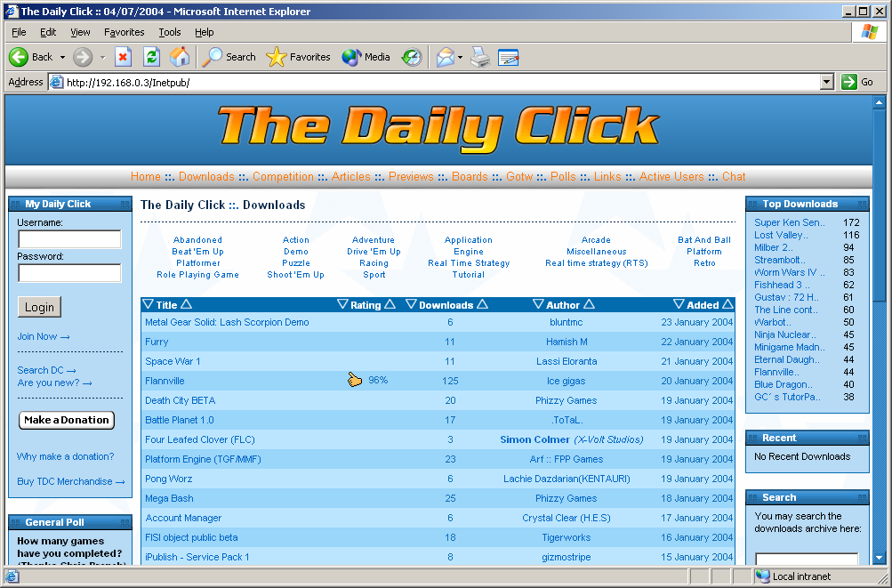This screenshot has height=588, width=892.
Task: Open Platform Engine (TGF/MMF) download
Action: click(203, 459)
